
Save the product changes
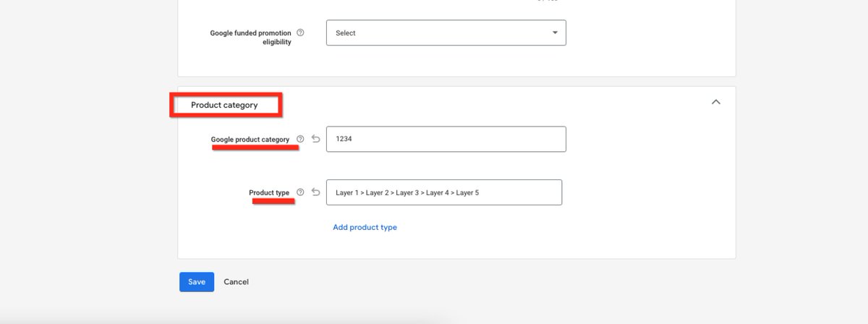(x=197, y=282)
